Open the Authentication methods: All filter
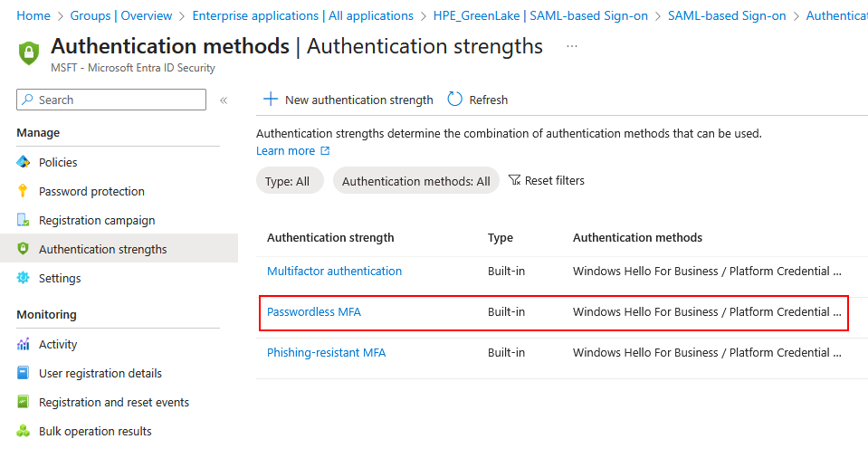Viewport: 868px width, 458px height. click(x=415, y=181)
